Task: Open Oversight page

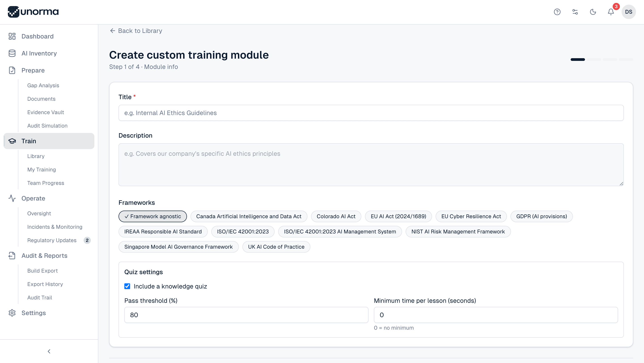Action: 39,214
